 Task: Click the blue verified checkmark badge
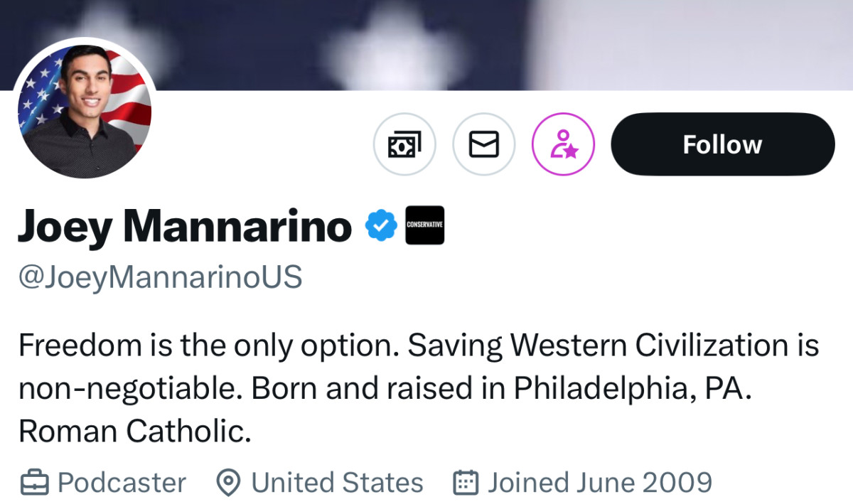381,225
